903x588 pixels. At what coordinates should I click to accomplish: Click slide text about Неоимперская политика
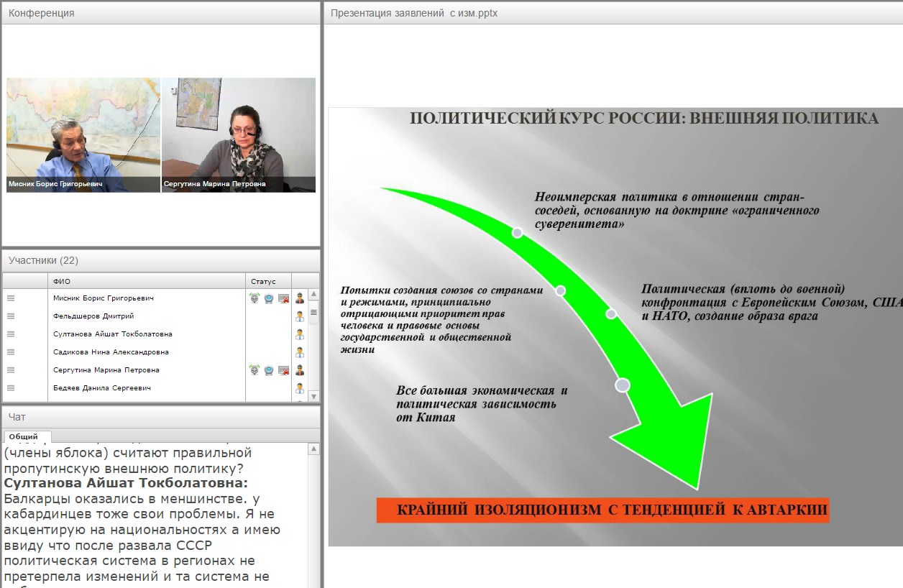click(x=677, y=210)
